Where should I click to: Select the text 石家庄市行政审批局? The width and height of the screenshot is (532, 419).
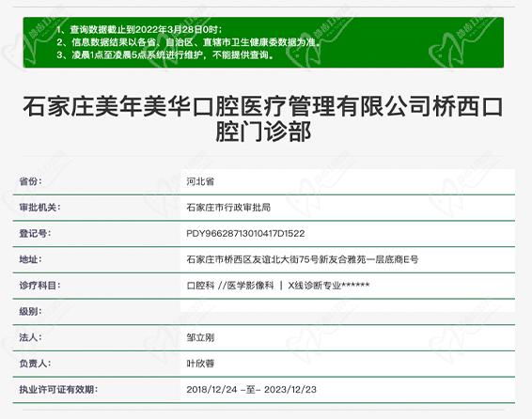228,208
